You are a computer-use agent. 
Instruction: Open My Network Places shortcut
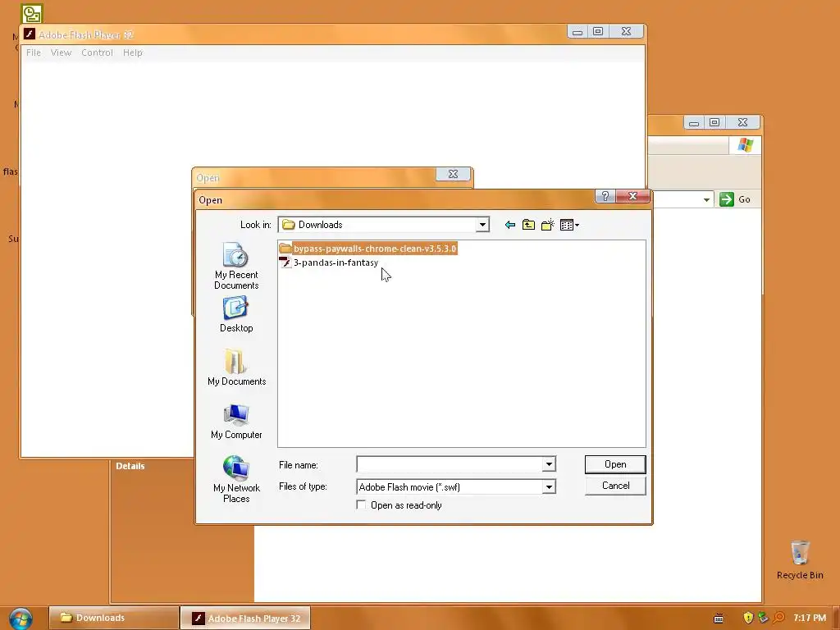point(236,479)
